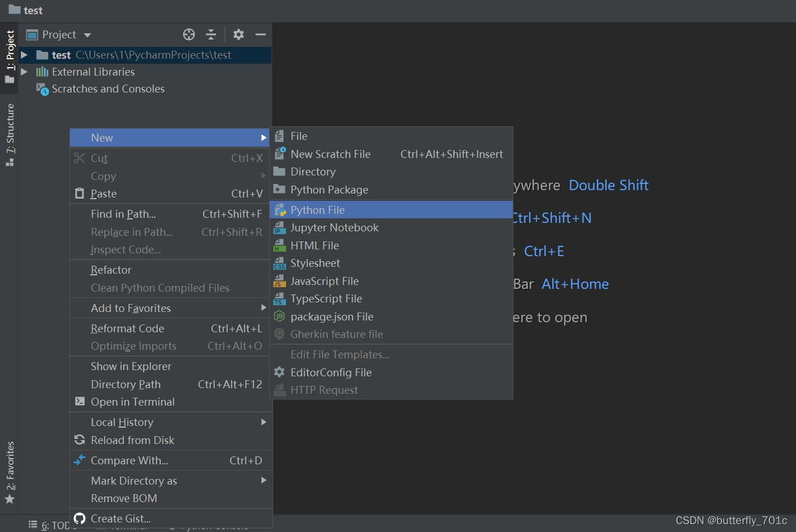Create a new Jupyter Notebook
The image size is (796, 532).
coord(391,227)
